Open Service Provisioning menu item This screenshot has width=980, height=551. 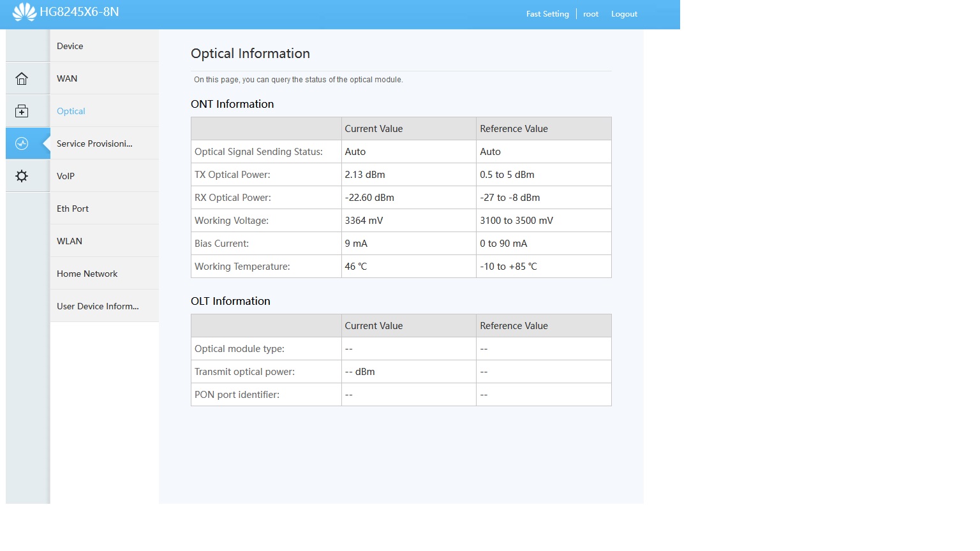coord(104,143)
